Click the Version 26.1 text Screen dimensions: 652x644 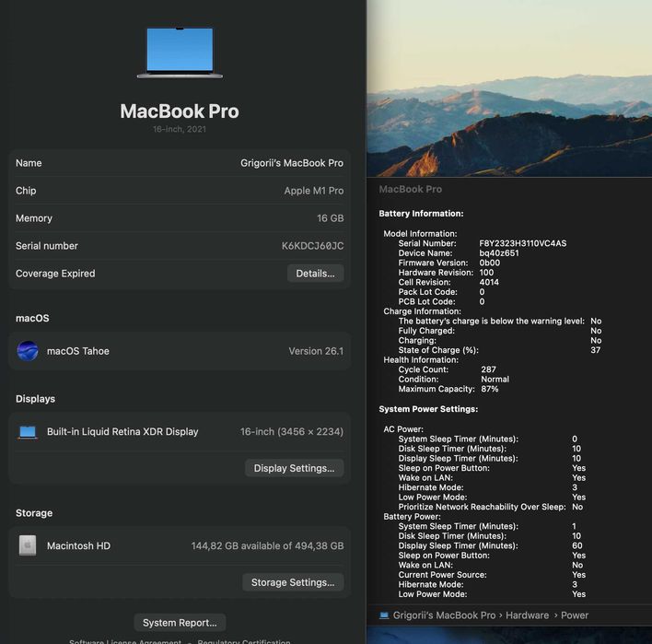[x=316, y=351]
